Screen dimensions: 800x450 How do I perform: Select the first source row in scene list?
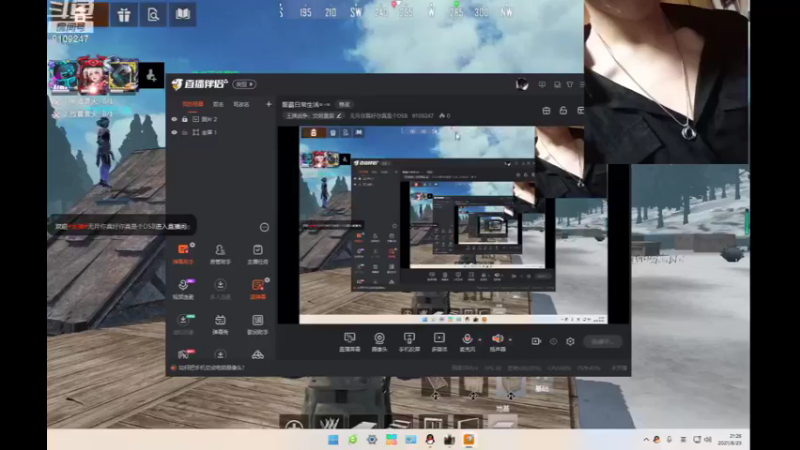(220, 119)
